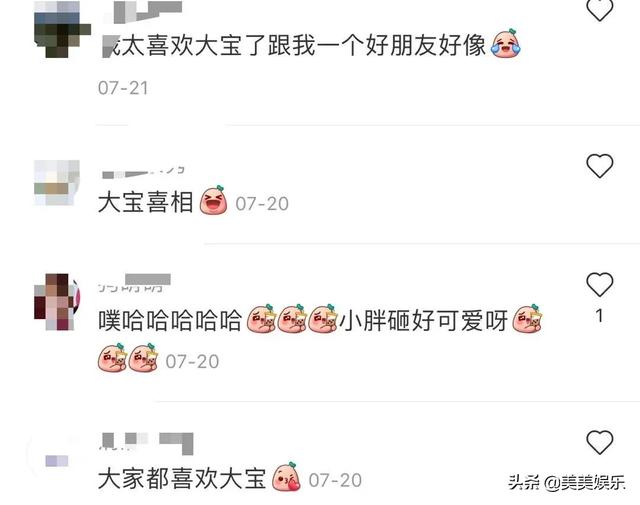
Task: Tap heart next to 大家都喜欢大宝 comment
Action: (x=600, y=442)
